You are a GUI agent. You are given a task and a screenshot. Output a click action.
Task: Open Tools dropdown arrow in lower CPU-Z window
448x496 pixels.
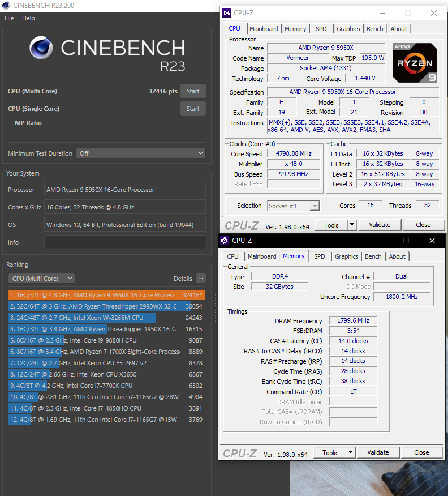click(x=350, y=452)
